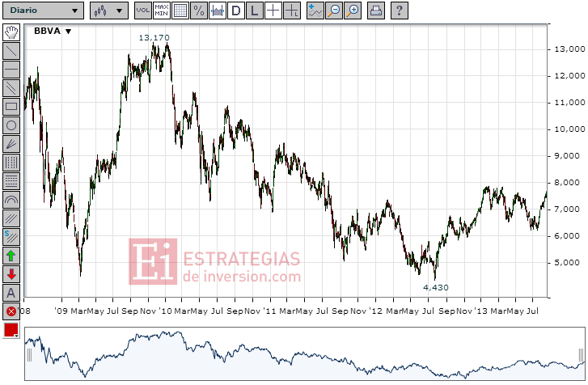Zoom in with the plus magnifier
The image size is (588, 385).
[x=353, y=11]
